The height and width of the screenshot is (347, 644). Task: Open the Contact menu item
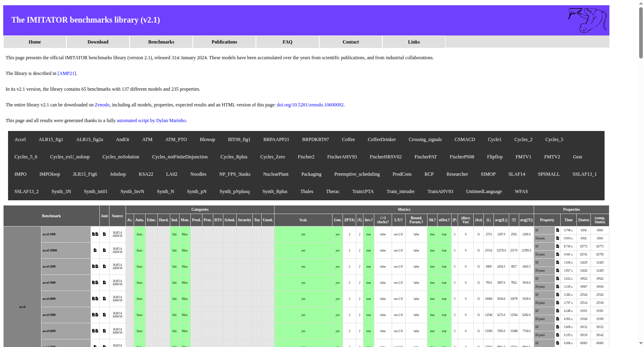coord(351,42)
